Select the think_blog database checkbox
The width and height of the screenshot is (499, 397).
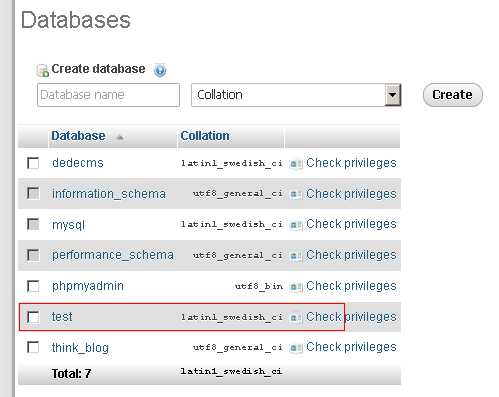[x=33, y=347]
